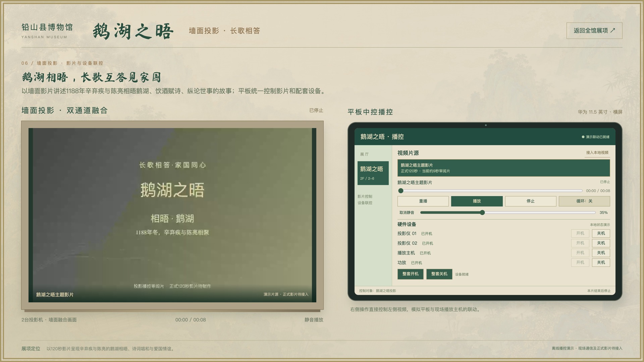Click 华为 11.5 英寸 · 横屏 label
This screenshot has width=644, height=362.
(x=600, y=112)
